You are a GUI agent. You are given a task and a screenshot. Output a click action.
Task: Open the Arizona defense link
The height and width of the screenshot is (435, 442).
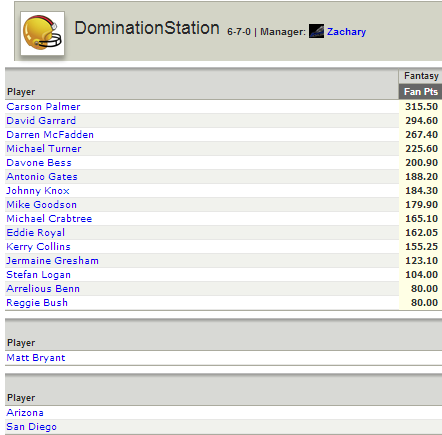click(x=25, y=413)
